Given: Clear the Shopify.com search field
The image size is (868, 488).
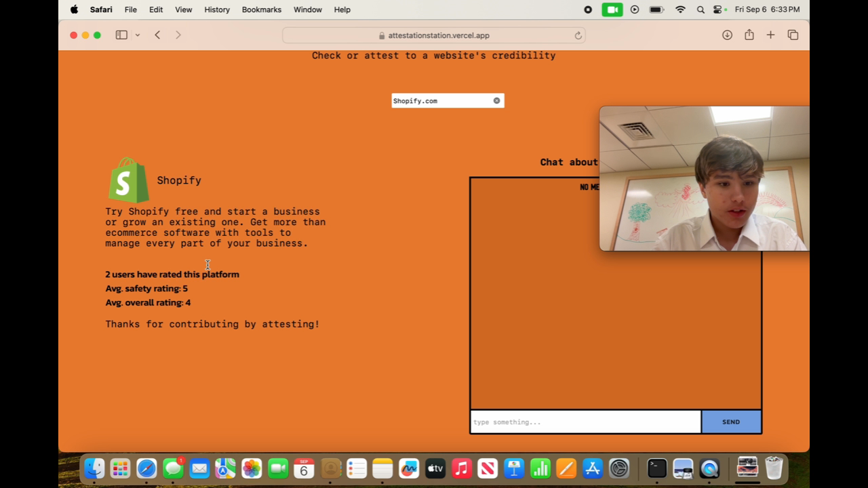Looking at the screenshot, I should pyautogui.click(x=496, y=101).
